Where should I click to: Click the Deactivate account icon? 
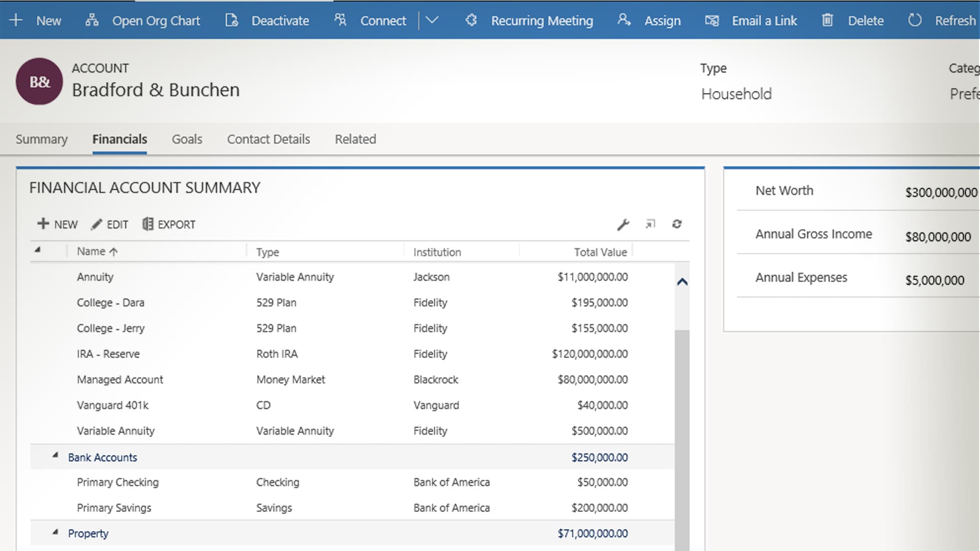[232, 20]
